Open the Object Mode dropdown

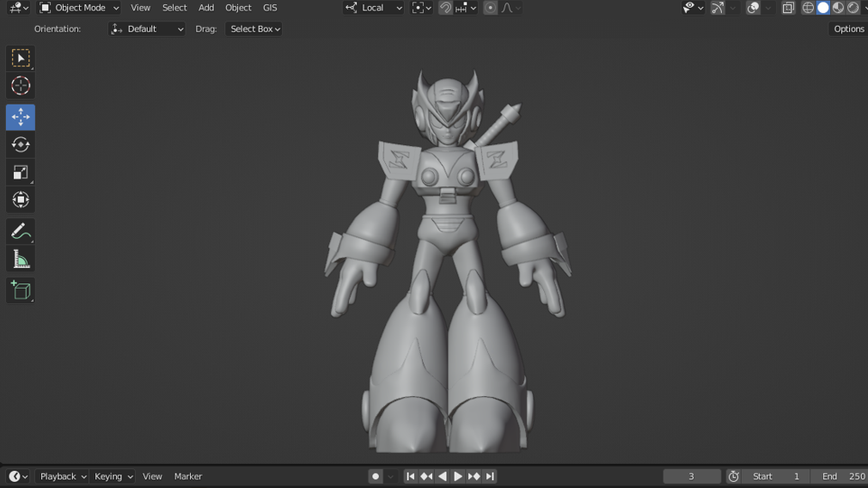pos(80,8)
